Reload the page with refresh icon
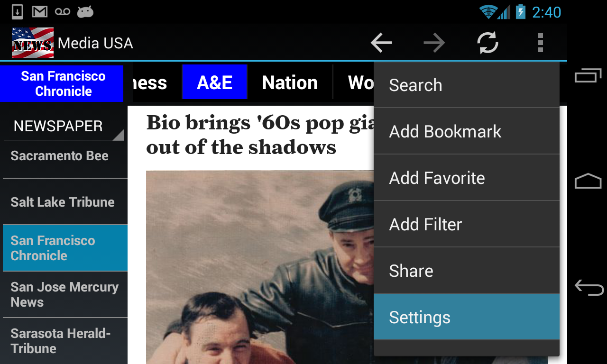Viewport: 607px width, 364px height. coord(487,43)
